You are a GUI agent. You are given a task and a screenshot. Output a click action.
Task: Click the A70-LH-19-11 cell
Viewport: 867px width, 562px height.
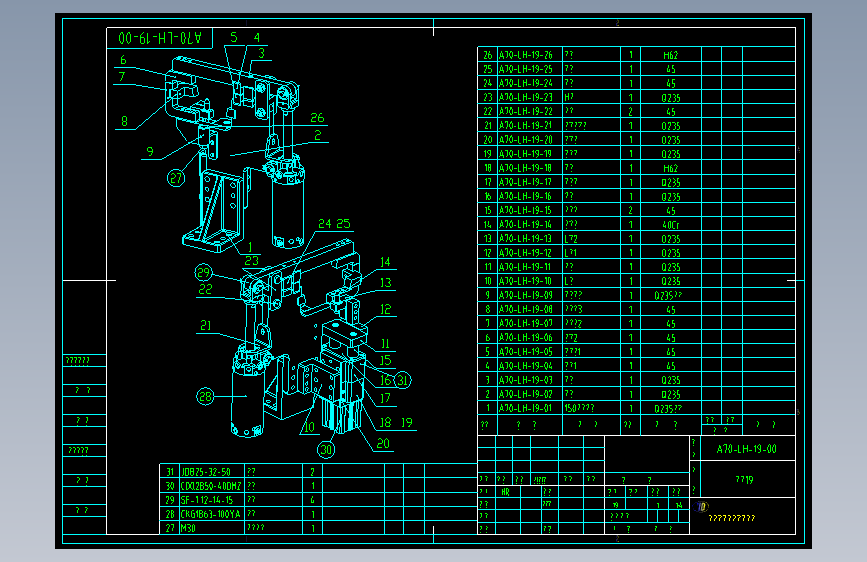[525, 267]
